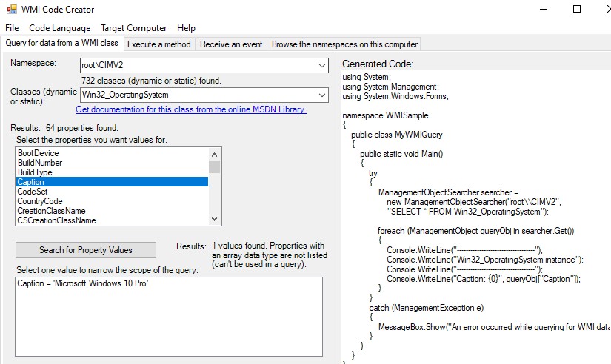Viewport: 611px width, 364px height.
Task: Click the MessageBox.Show error line in code
Action: 494,327
